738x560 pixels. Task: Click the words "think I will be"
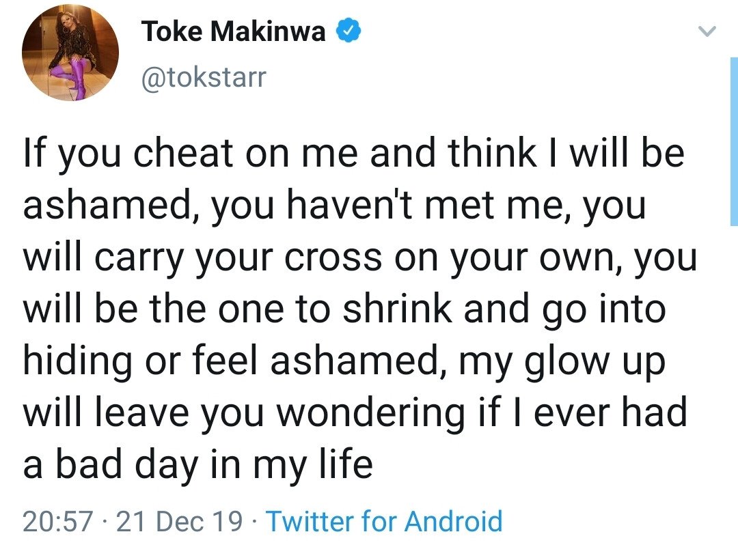[x=566, y=154]
